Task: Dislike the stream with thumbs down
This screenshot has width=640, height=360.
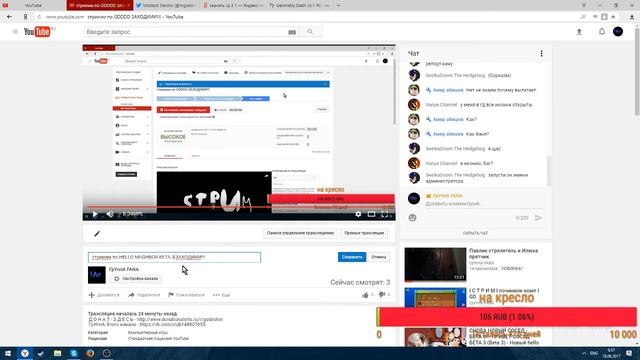Action: 382,295
